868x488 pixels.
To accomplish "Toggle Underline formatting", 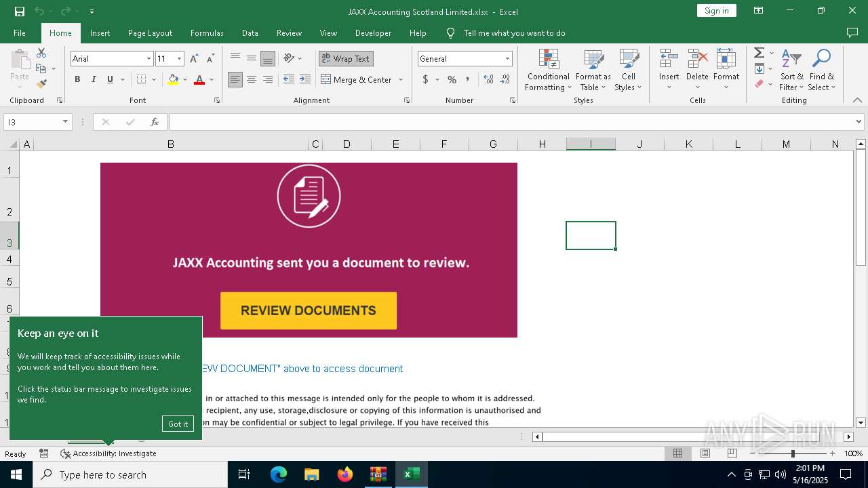I will pos(110,80).
